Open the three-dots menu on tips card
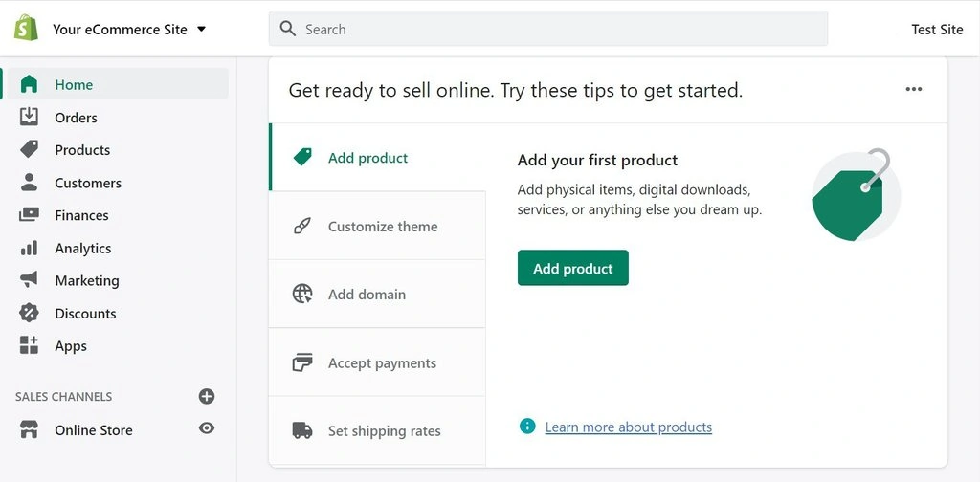This screenshot has width=980, height=482. coord(914,89)
